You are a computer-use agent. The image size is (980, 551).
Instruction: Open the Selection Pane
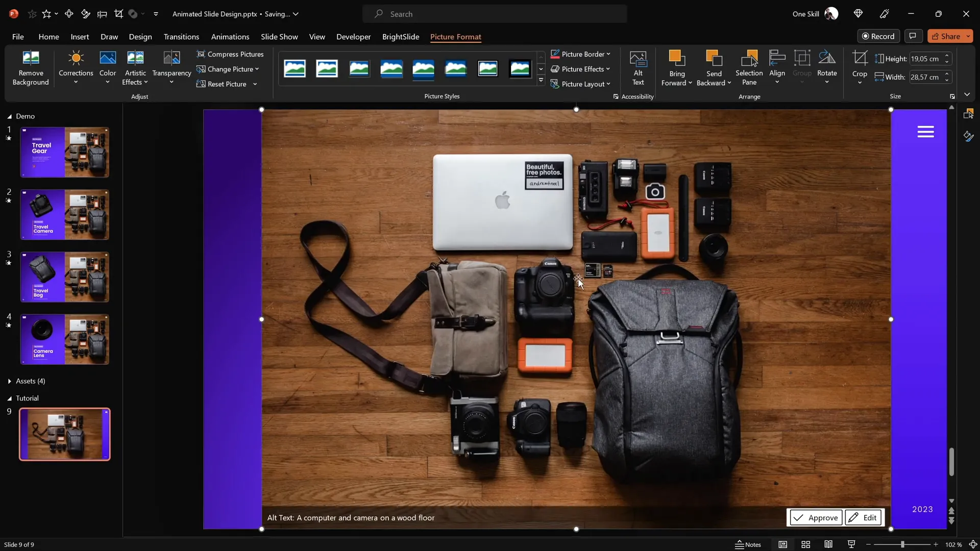coord(749,68)
